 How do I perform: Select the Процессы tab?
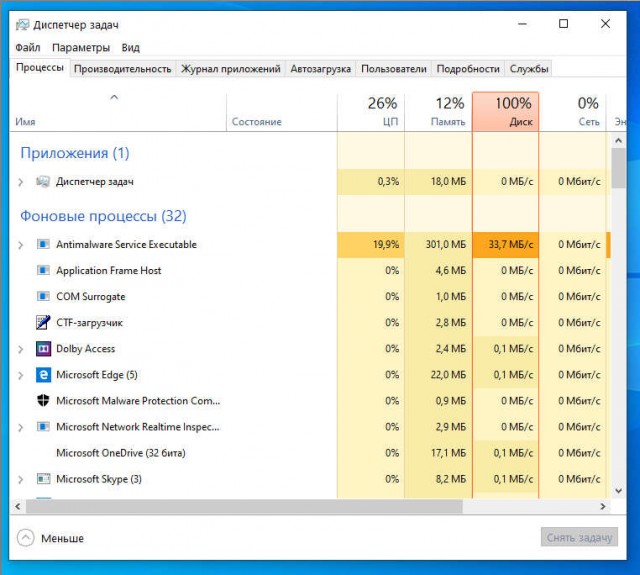pyautogui.click(x=40, y=68)
